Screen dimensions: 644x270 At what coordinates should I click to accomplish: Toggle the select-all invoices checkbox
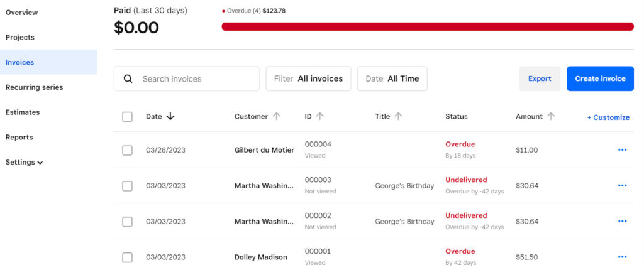point(127,117)
